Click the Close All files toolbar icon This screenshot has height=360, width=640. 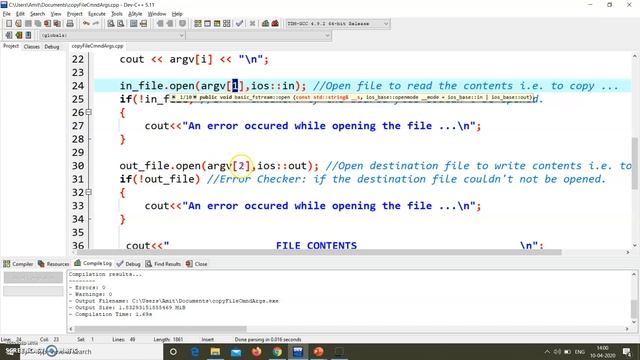coord(57,24)
